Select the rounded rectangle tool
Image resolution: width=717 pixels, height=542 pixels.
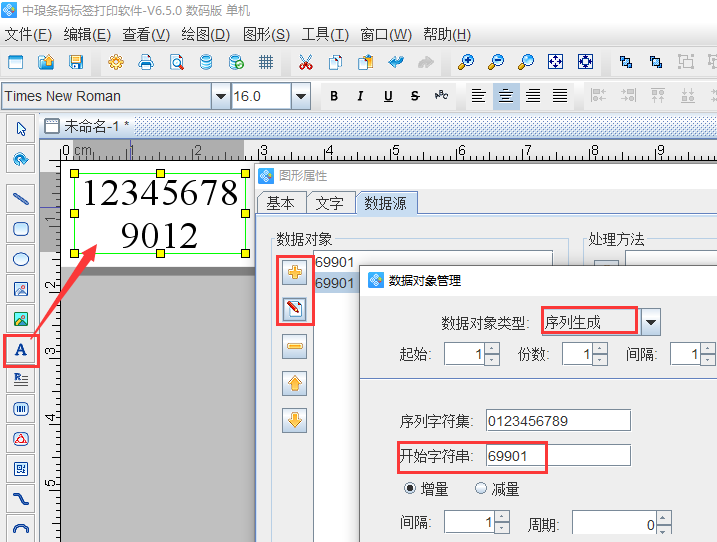pyautogui.click(x=21, y=229)
